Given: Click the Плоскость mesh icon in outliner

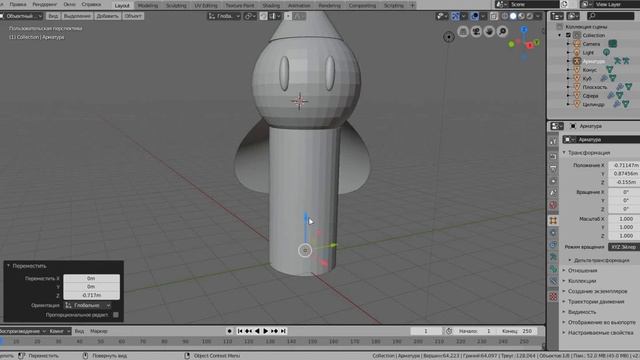Looking at the screenshot, I should 577,87.
